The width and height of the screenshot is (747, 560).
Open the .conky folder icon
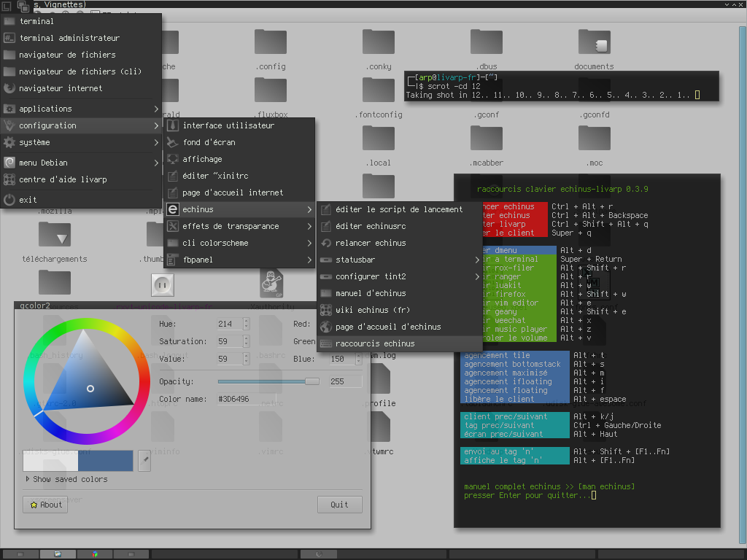click(379, 42)
